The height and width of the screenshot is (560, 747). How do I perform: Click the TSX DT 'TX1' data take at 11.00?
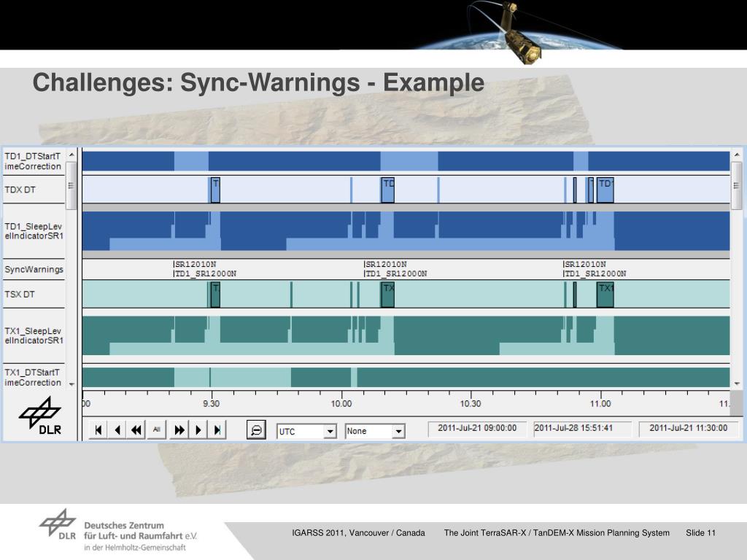tap(605, 295)
